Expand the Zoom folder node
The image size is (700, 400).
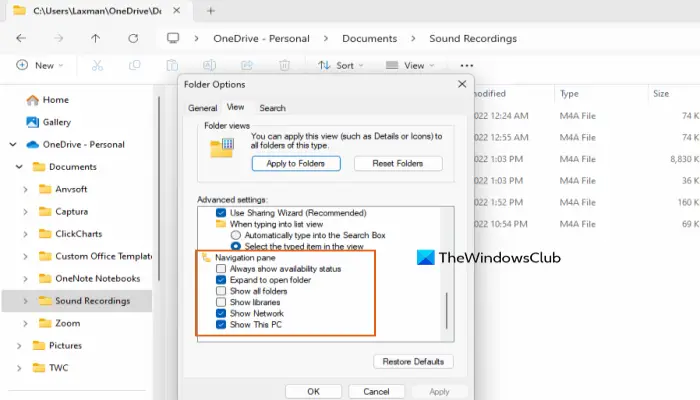[x=25, y=323]
